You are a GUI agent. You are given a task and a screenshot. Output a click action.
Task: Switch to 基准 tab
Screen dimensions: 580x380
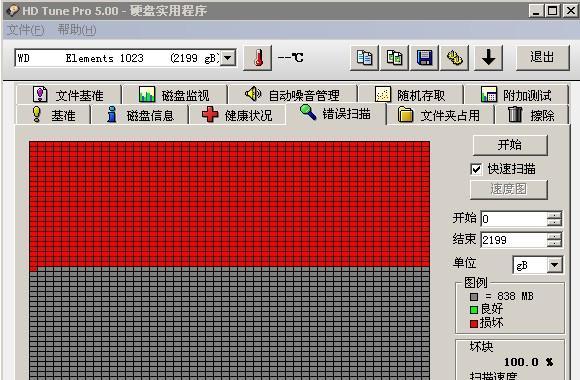tap(53, 115)
